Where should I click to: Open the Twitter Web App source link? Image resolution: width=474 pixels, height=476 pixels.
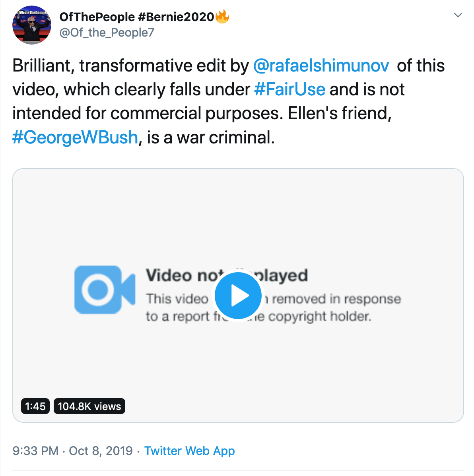click(189, 451)
